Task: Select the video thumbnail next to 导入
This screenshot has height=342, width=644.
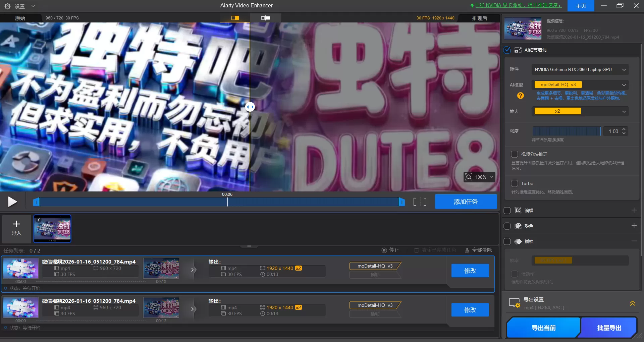Action: click(52, 229)
